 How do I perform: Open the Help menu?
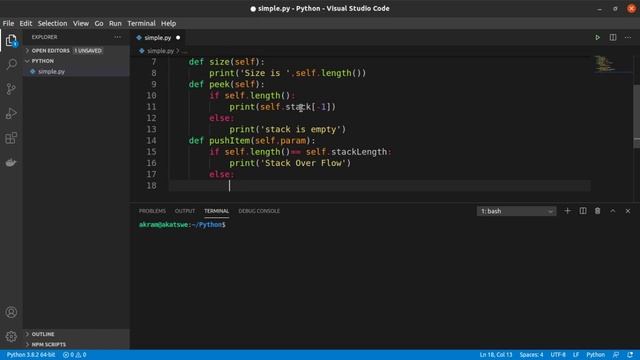[x=168, y=23]
